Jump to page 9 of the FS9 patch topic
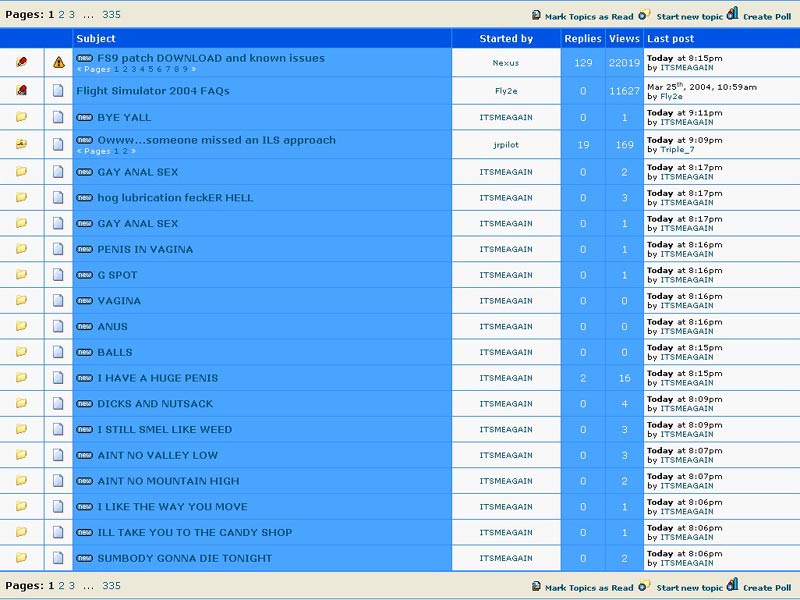This screenshot has width=800, height=600. pyautogui.click(x=184, y=69)
